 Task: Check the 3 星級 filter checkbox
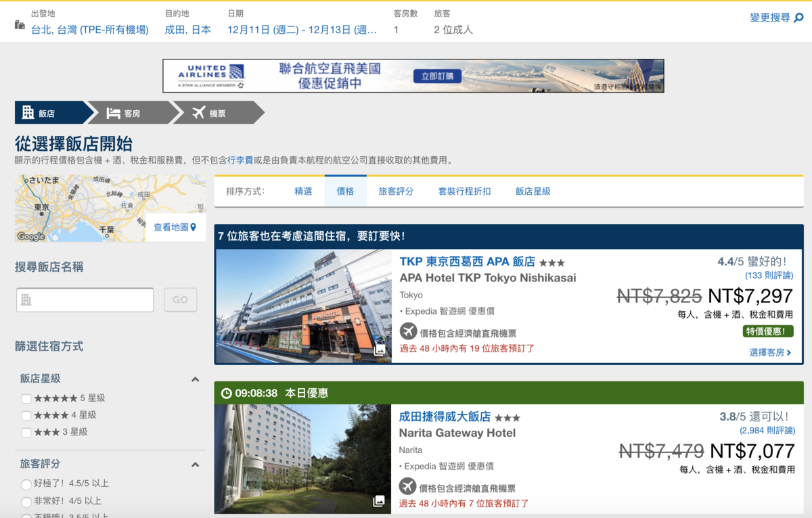coord(26,432)
